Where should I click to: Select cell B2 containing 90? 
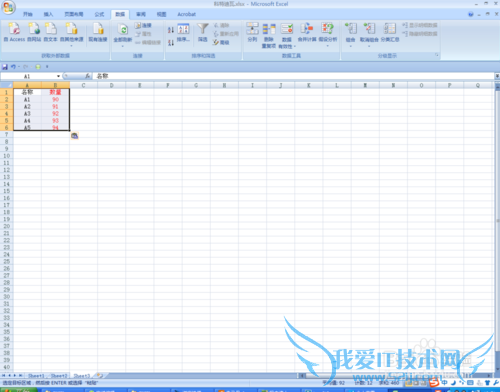55,99
